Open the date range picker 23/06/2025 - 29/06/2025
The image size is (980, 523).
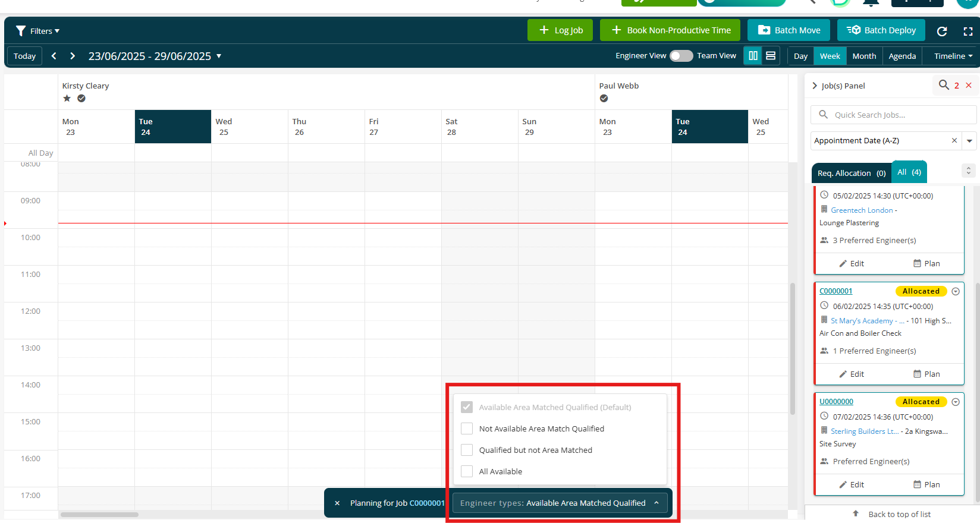point(155,56)
